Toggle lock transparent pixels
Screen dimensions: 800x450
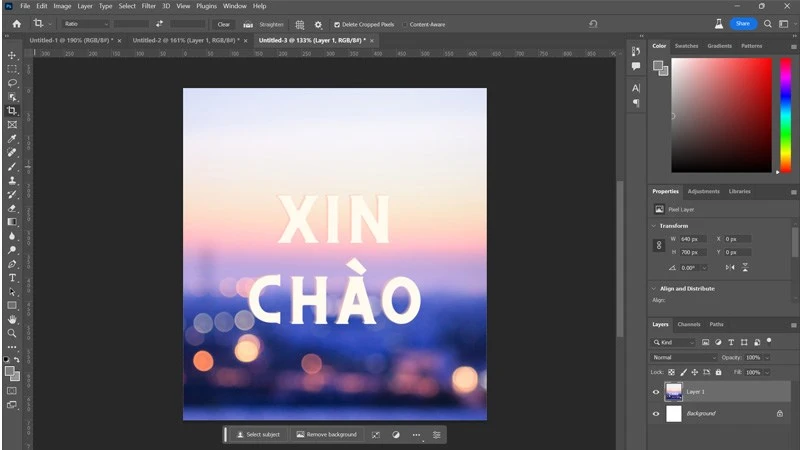pyautogui.click(x=671, y=372)
